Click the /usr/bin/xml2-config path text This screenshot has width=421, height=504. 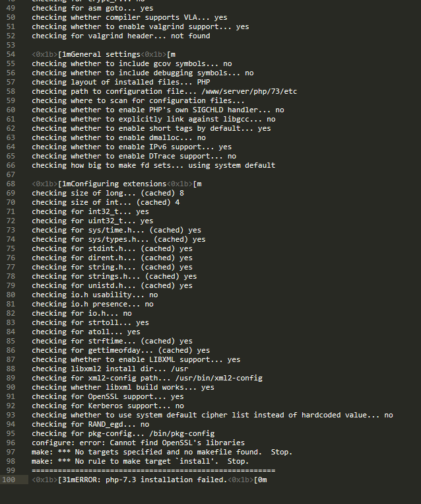218,378
